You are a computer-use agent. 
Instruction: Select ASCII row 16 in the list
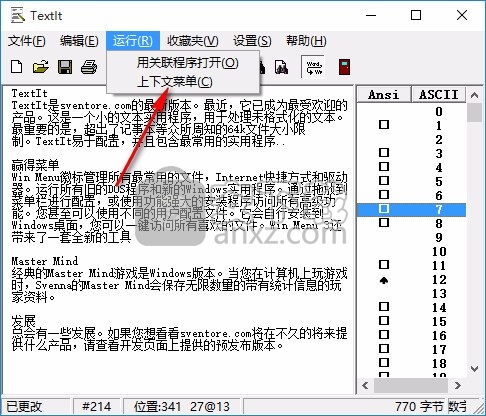[411, 335]
